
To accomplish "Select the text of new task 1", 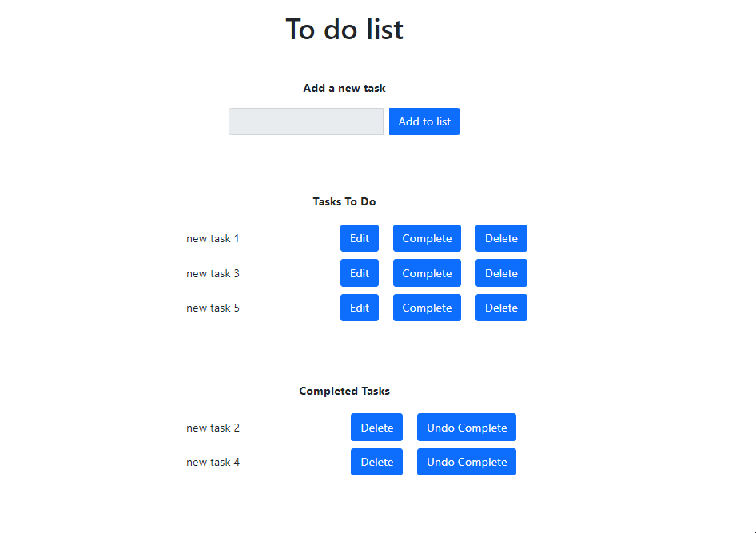I will [x=213, y=237].
